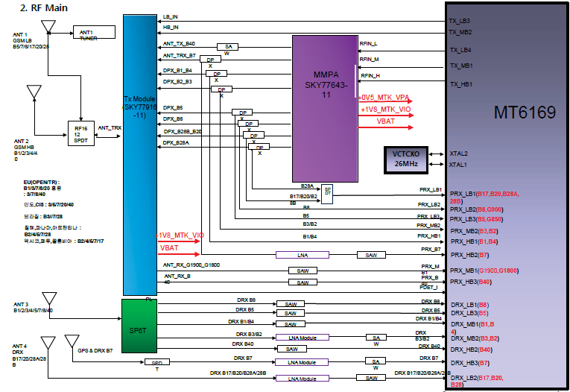Click the LNA block on PRX_B7 line
Screen dimensions: 570x392
coord(303,255)
